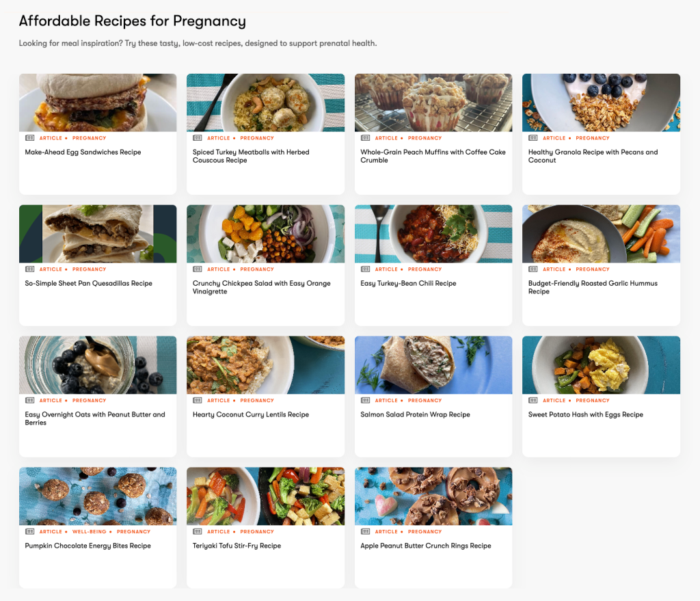Click the turkey meatballs couscous bowl photo
The width and height of the screenshot is (700, 601).
[266, 103]
